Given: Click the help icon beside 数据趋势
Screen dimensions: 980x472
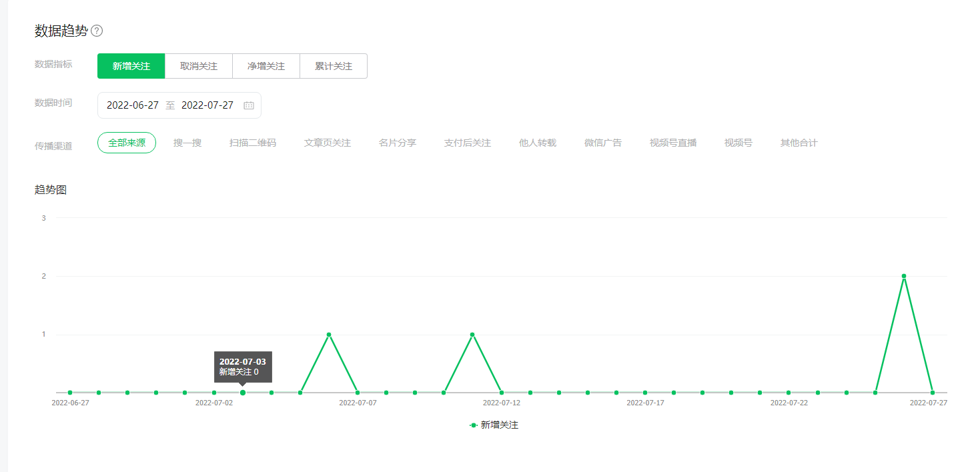Looking at the screenshot, I should pyautogui.click(x=97, y=31).
